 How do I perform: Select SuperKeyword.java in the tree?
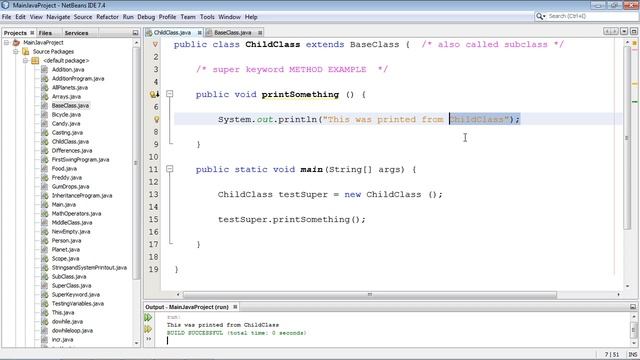[76, 294]
